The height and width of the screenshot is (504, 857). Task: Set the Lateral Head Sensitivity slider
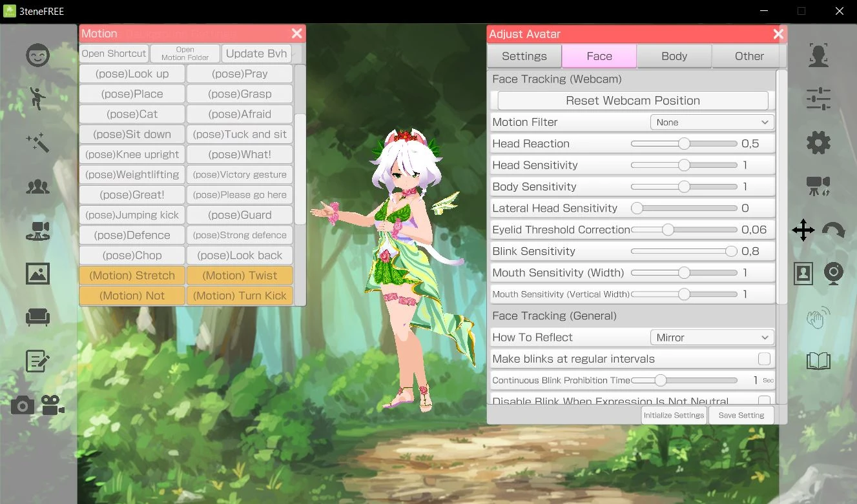[684, 208]
